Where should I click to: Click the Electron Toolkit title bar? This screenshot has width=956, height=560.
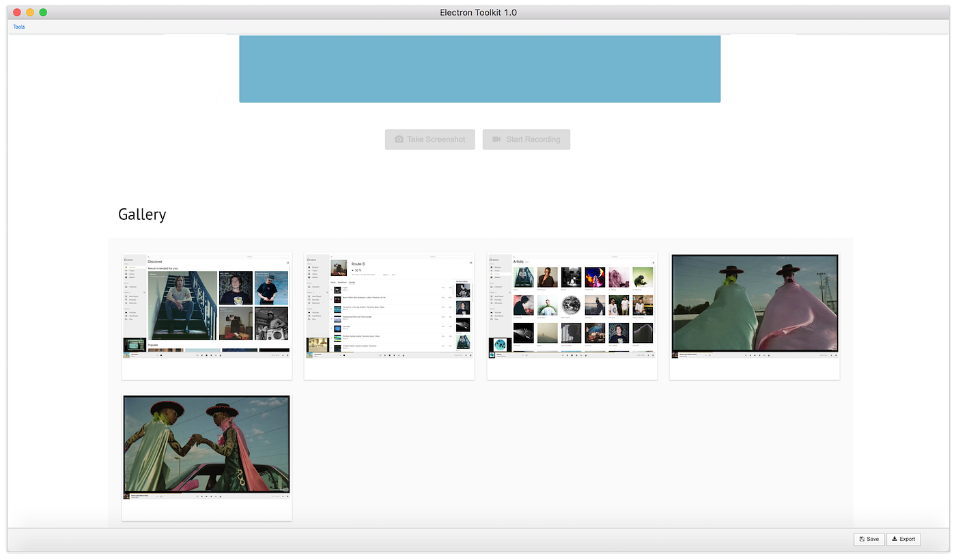click(x=478, y=12)
